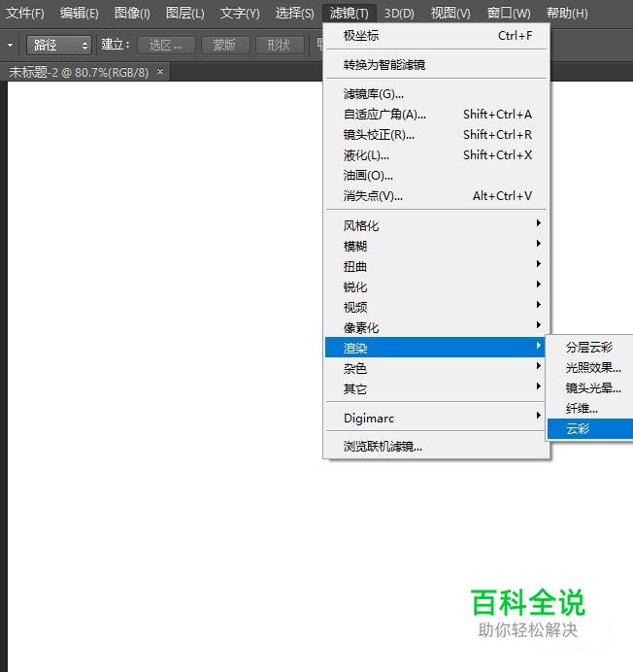This screenshot has width=633, height=672.
Task: Open 光照效果... filter
Action: click(590, 368)
